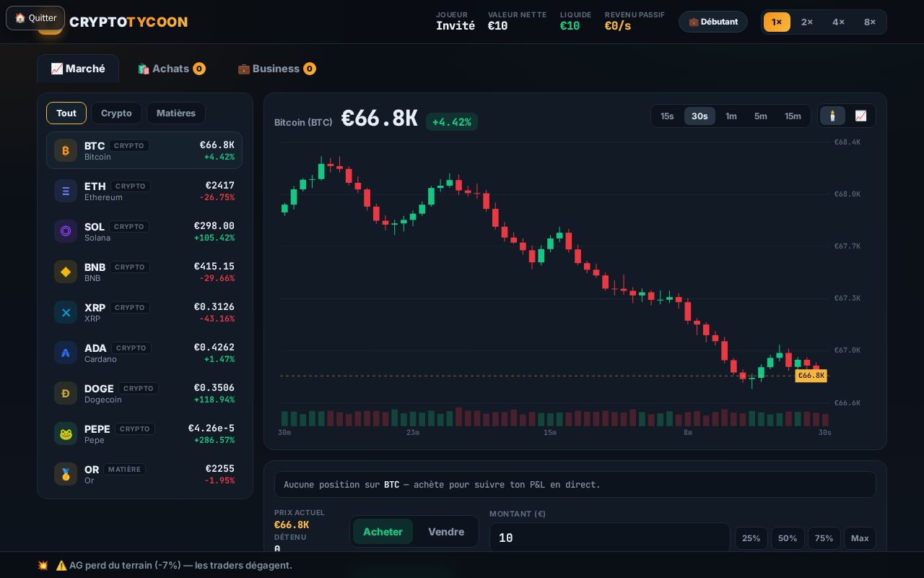The image size is (924, 578).
Task: Set amount to Max
Action: pos(860,538)
